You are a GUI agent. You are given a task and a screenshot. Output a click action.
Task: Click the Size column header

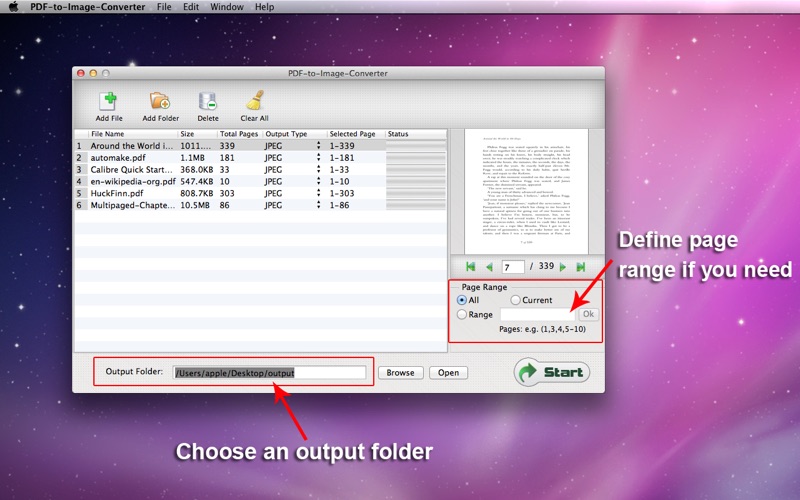(197, 134)
